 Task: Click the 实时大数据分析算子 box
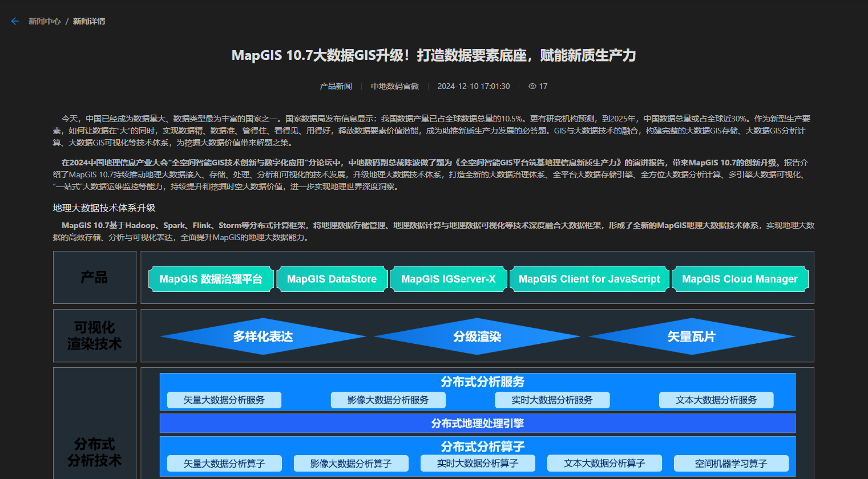pos(478,464)
